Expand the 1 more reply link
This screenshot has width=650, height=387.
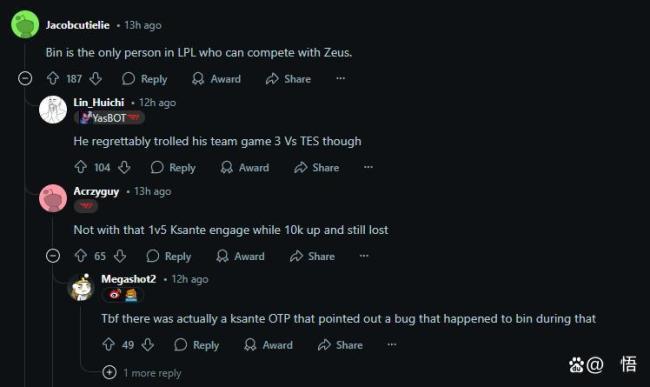pos(142,372)
